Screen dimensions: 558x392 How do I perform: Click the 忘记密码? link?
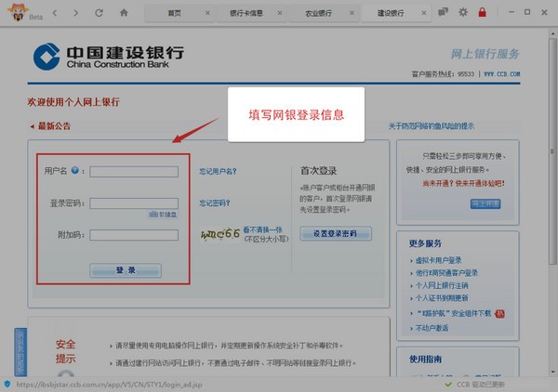click(215, 203)
